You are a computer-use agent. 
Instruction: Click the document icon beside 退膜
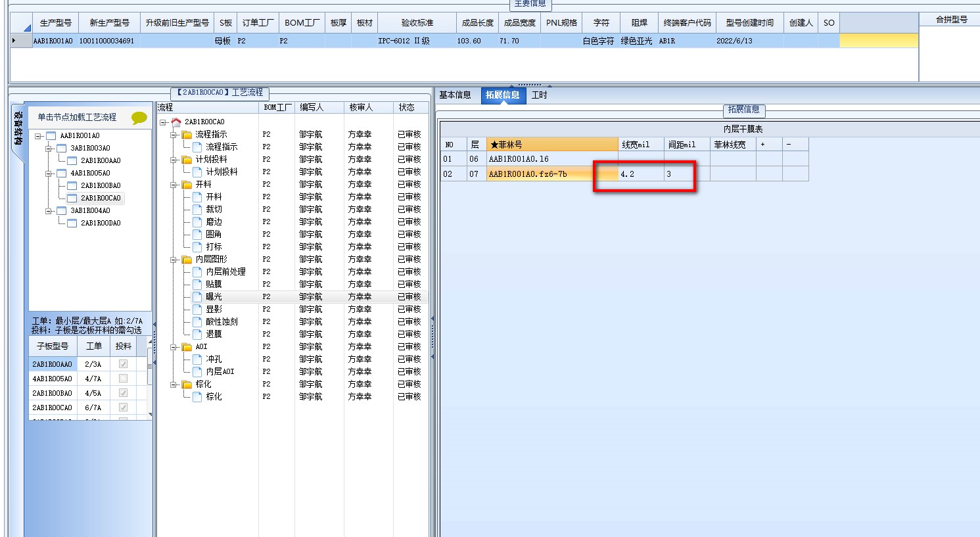point(197,334)
